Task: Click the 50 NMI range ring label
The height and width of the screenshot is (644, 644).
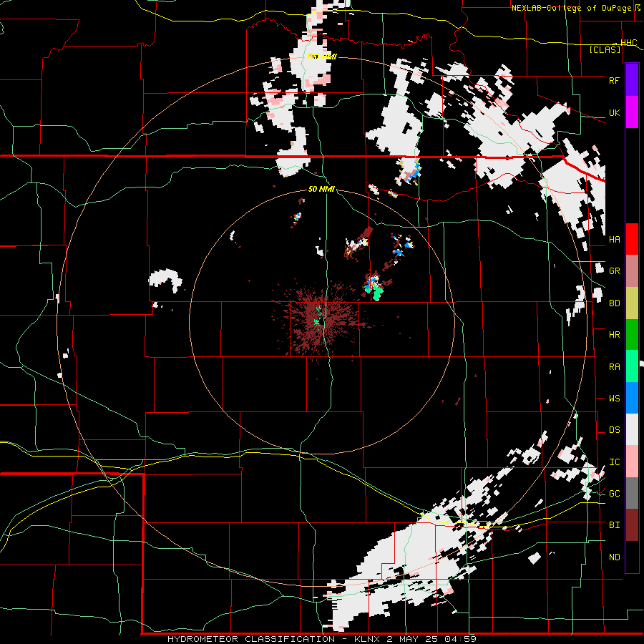Action: (321, 189)
